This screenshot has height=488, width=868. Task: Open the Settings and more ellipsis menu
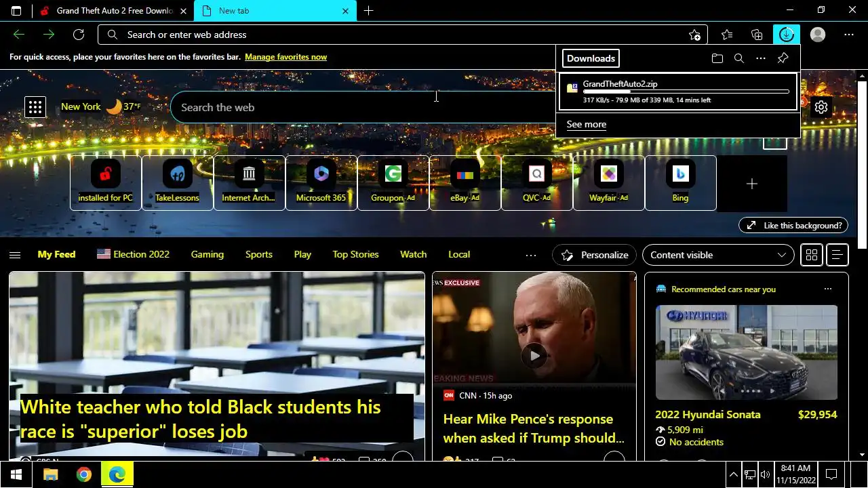pyautogui.click(x=849, y=35)
